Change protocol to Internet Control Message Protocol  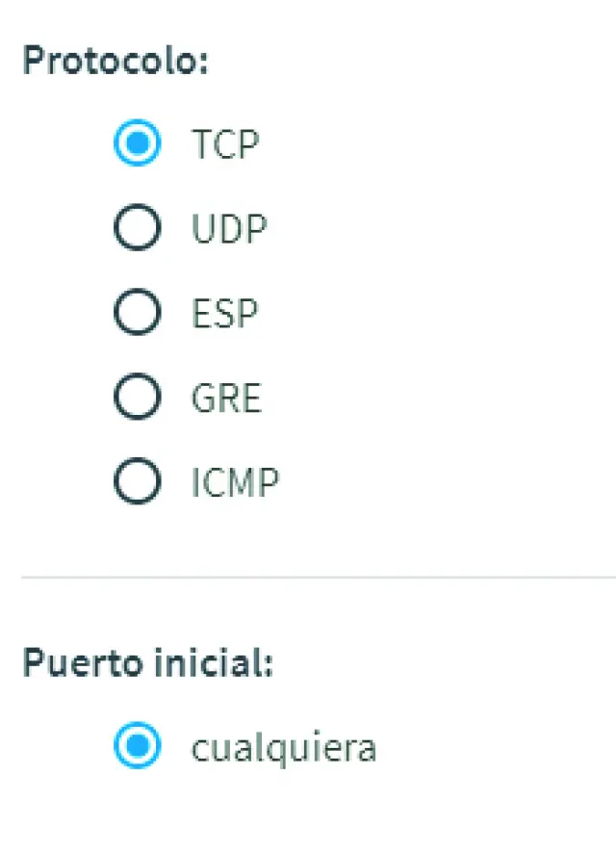tap(137, 481)
